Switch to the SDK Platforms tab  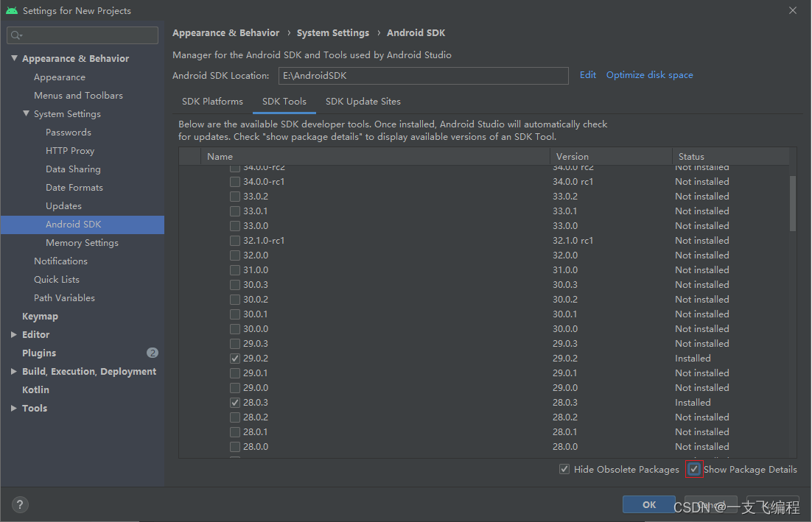click(x=212, y=102)
